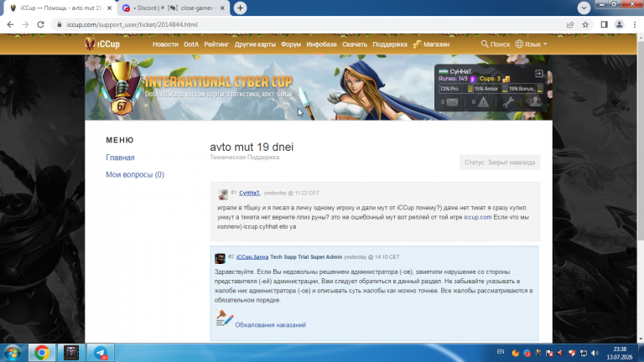Open the Chrome three-dot menu
The width and height of the screenshot is (644, 362).
(x=635, y=24)
